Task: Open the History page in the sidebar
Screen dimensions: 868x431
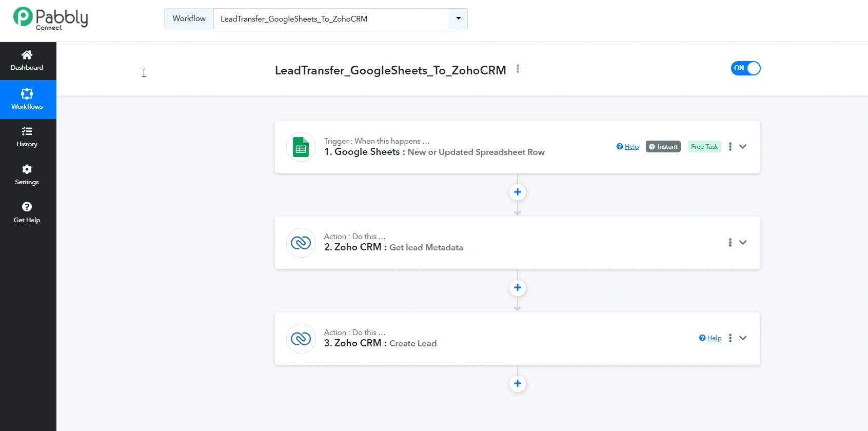Action: click(27, 137)
